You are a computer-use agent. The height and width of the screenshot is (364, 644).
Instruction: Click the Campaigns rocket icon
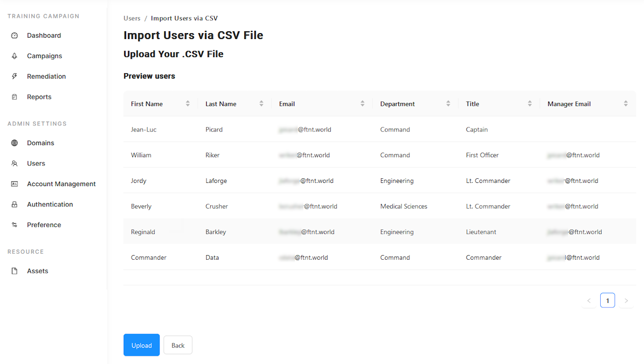(x=14, y=56)
